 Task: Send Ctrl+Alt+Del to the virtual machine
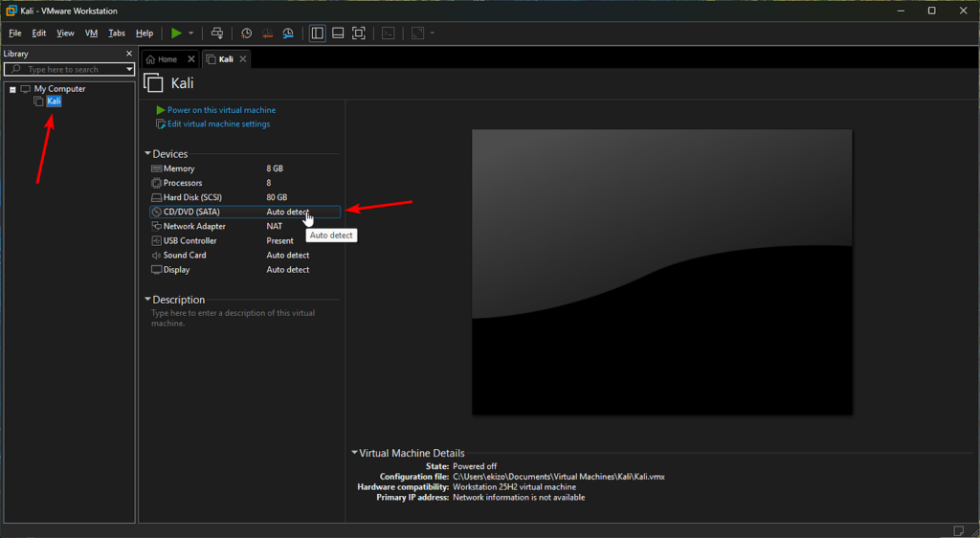point(217,34)
